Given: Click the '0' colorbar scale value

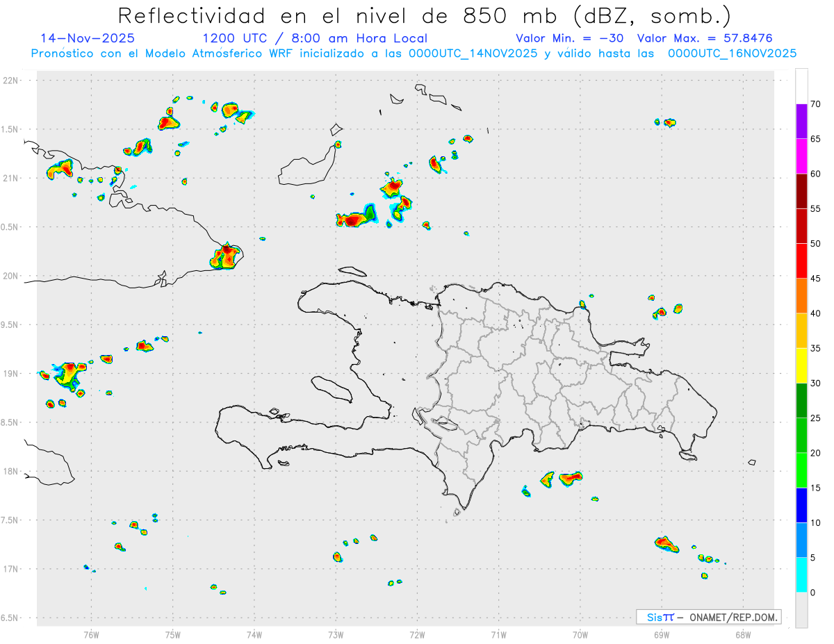Looking at the screenshot, I should 813,593.
